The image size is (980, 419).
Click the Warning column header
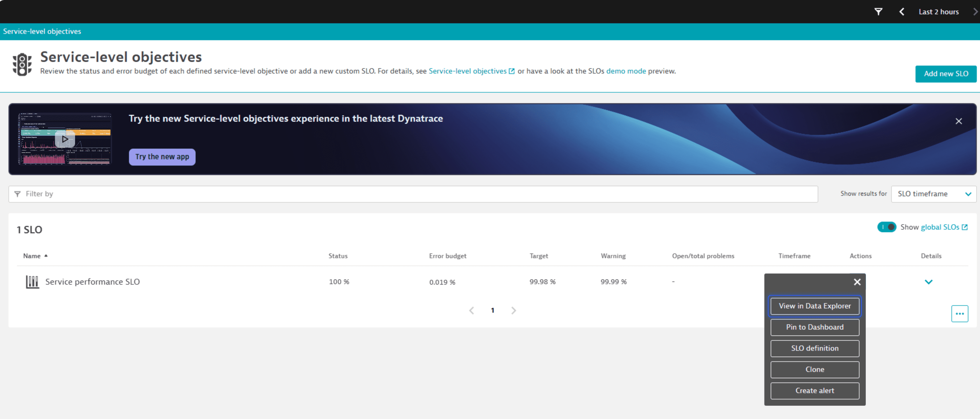pos(613,256)
